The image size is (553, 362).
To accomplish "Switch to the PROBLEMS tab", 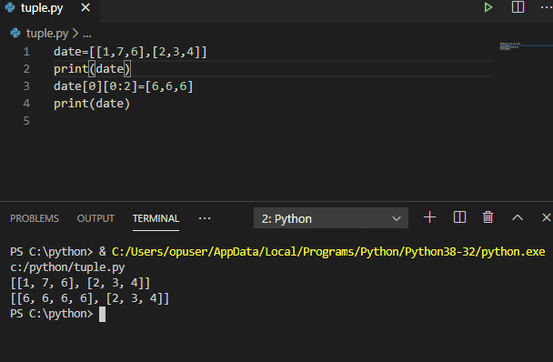I will click(35, 218).
